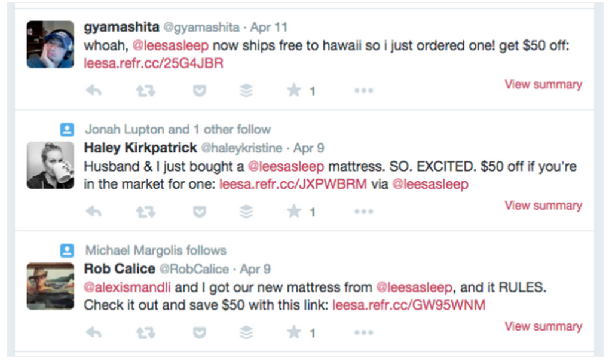View summary of Rob Calice's tweet

(x=543, y=326)
